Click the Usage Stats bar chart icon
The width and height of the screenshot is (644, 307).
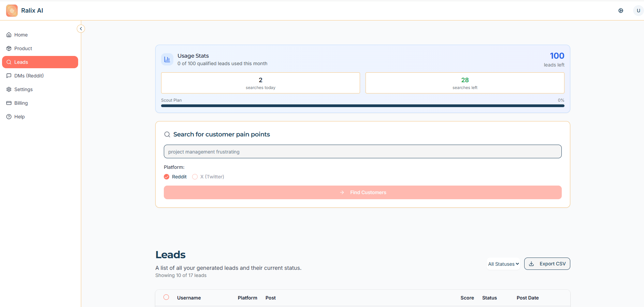[x=167, y=59]
